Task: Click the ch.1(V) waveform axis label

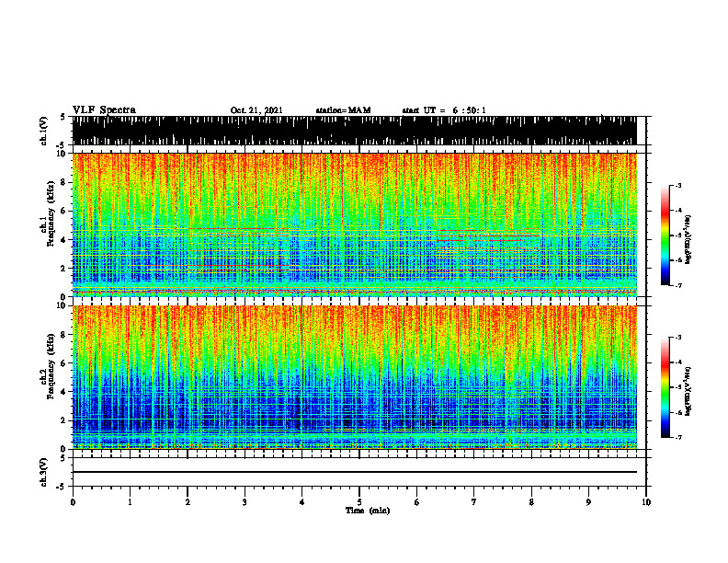Action: click(44, 131)
